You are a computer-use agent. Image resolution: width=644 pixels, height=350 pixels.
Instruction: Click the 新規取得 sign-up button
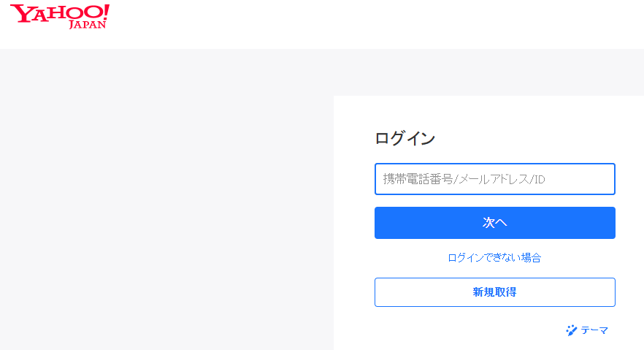point(494,292)
